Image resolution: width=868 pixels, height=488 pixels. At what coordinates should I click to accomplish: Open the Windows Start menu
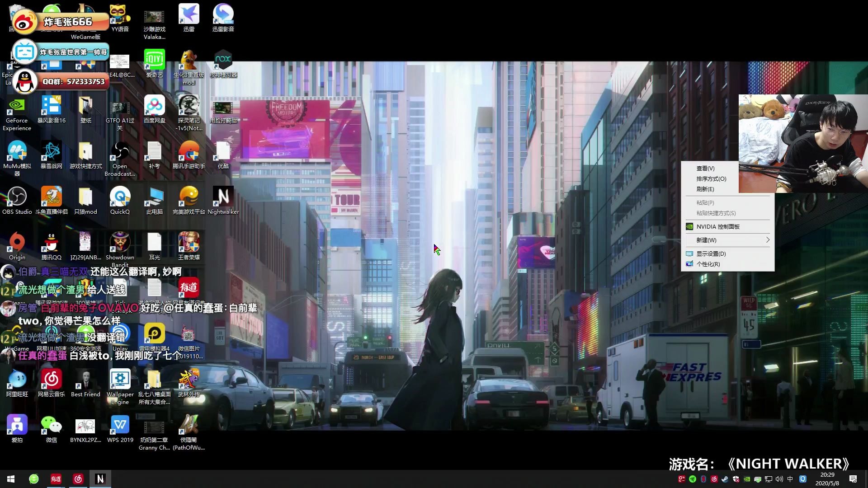11,479
